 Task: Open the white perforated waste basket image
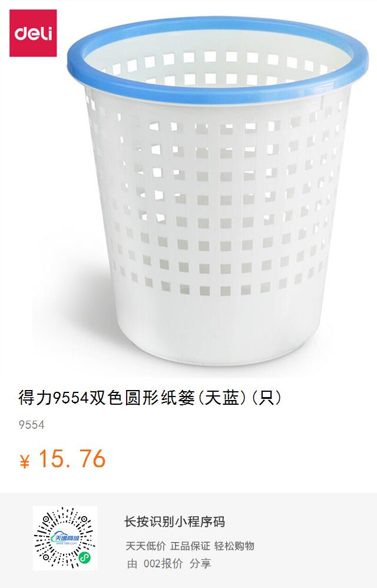click(x=217, y=191)
